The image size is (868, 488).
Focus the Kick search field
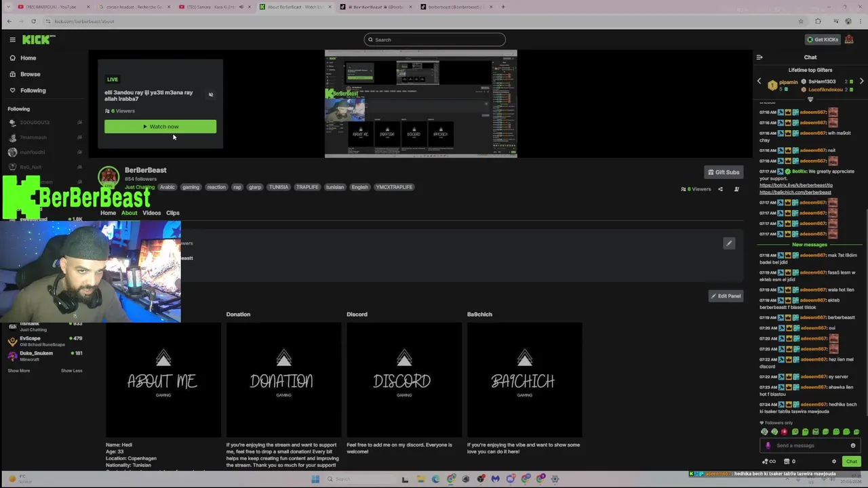coord(435,39)
